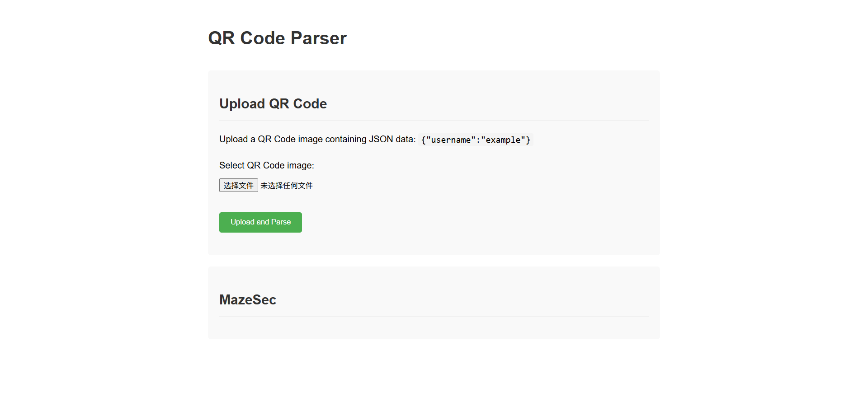Click the 选择文件 file chooser button
Image resolution: width=868 pixels, height=397 pixels.
pyautogui.click(x=238, y=185)
